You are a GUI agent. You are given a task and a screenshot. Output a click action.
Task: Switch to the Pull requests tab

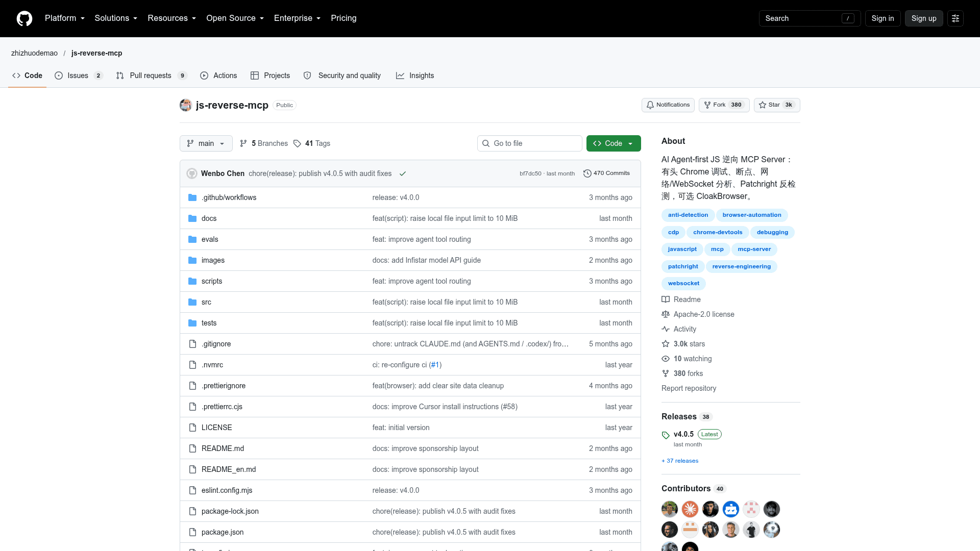[x=152, y=76]
